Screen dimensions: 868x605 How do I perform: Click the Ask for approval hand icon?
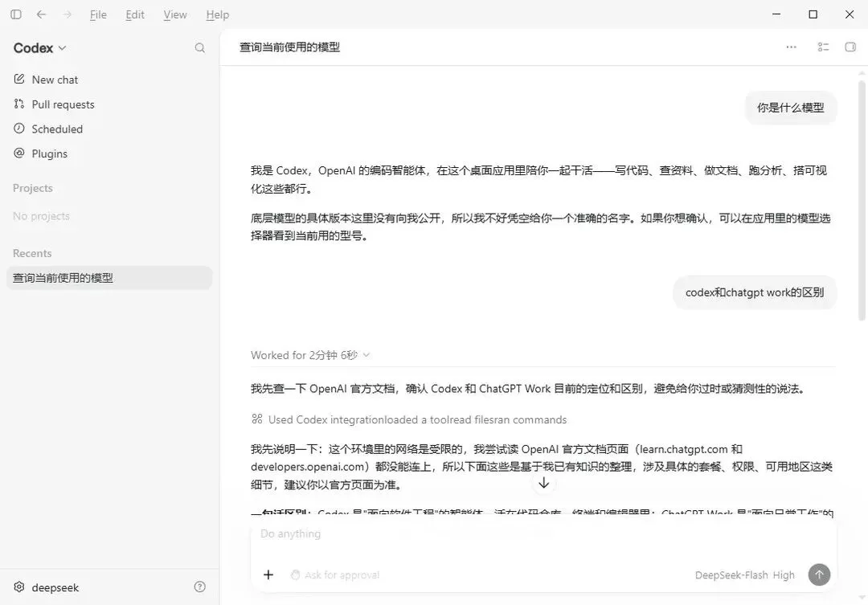(296, 575)
